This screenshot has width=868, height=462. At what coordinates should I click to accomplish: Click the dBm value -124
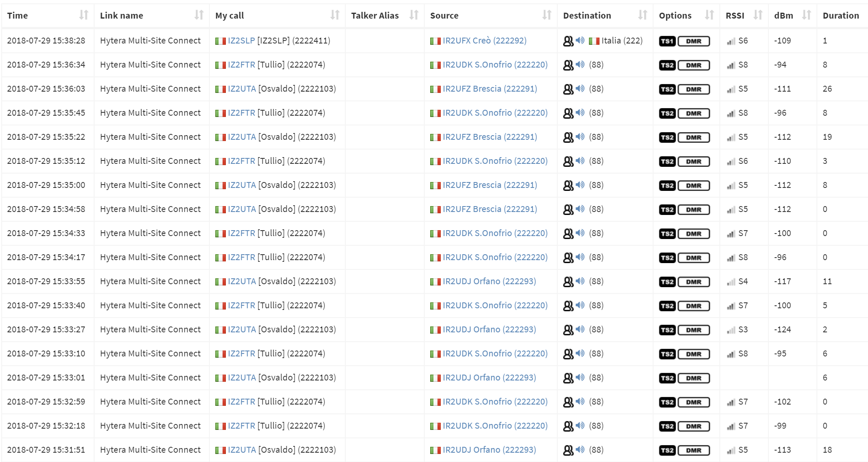pos(782,329)
